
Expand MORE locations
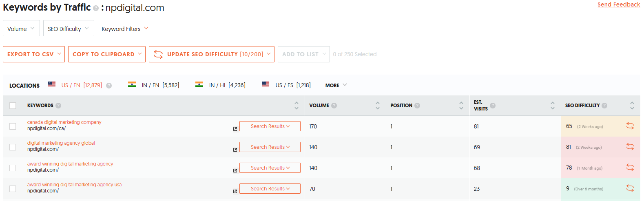point(336,85)
